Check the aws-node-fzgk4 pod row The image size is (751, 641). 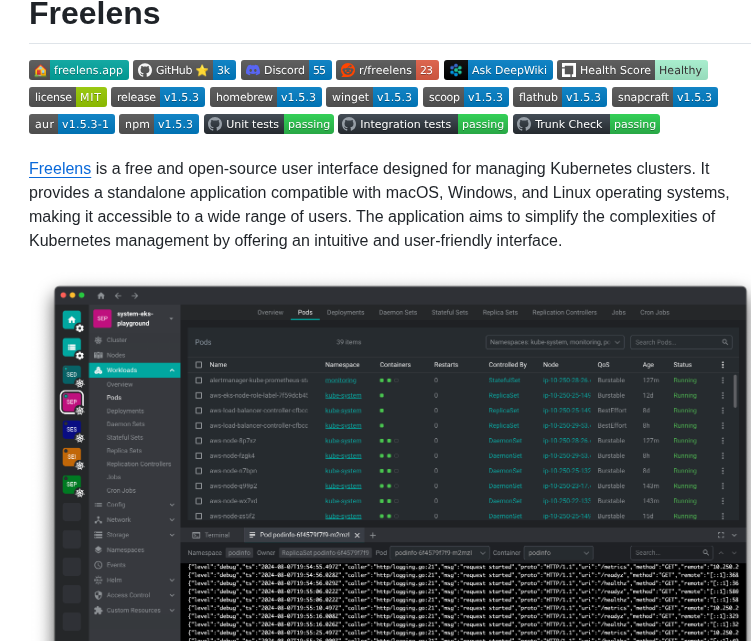pyautogui.click(x=198, y=456)
